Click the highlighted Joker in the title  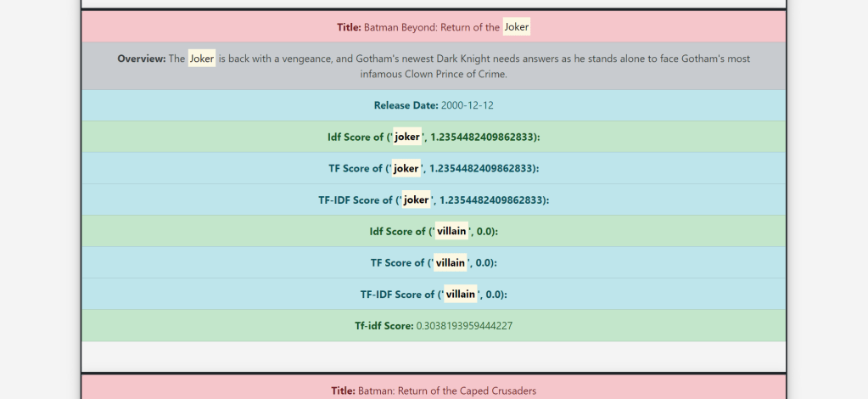click(x=516, y=27)
